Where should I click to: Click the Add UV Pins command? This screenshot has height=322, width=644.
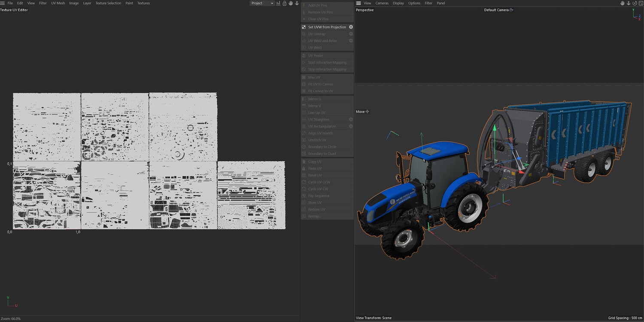327,6
